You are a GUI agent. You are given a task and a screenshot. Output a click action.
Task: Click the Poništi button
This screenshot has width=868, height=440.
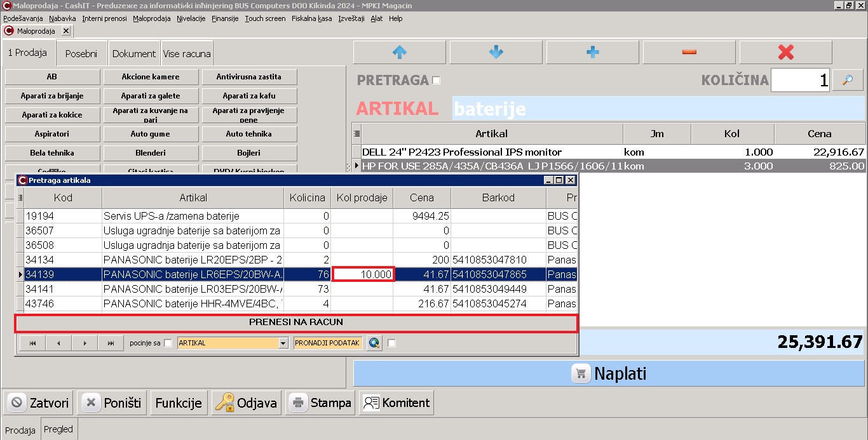coord(112,403)
